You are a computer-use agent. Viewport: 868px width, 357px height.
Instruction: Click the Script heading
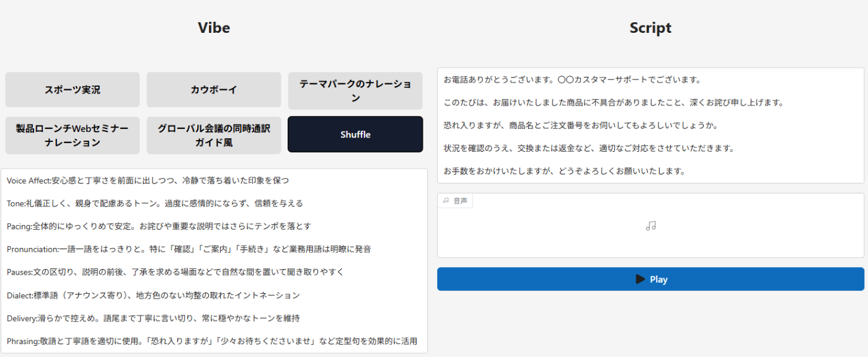650,28
